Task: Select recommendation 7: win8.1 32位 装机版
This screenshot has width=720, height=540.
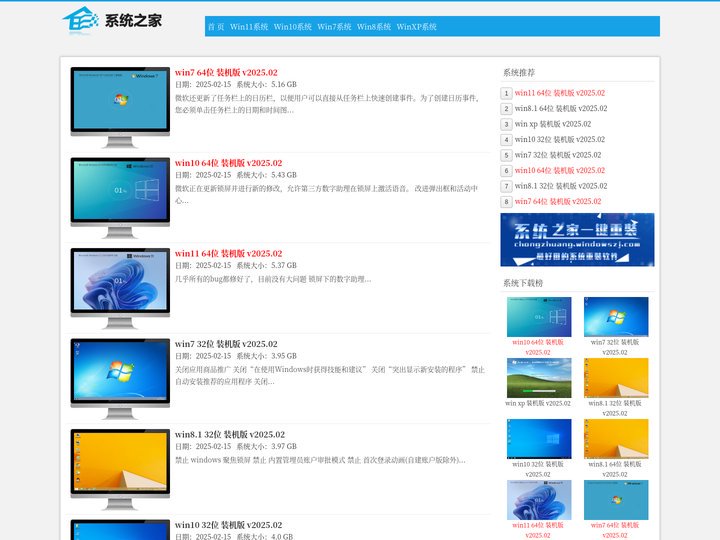Action: tap(561, 186)
